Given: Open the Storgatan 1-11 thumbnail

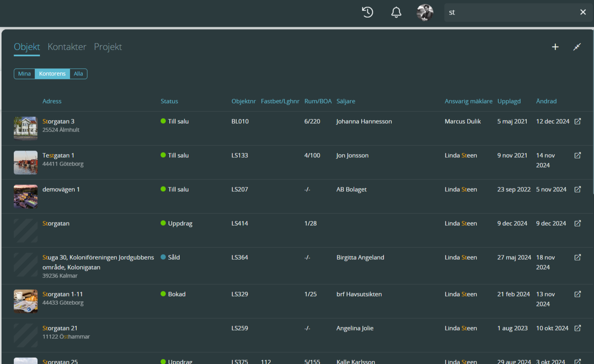Looking at the screenshot, I should tap(26, 301).
